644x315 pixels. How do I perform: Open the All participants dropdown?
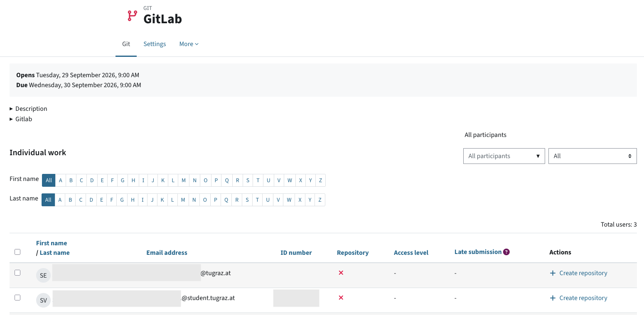coord(504,156)
